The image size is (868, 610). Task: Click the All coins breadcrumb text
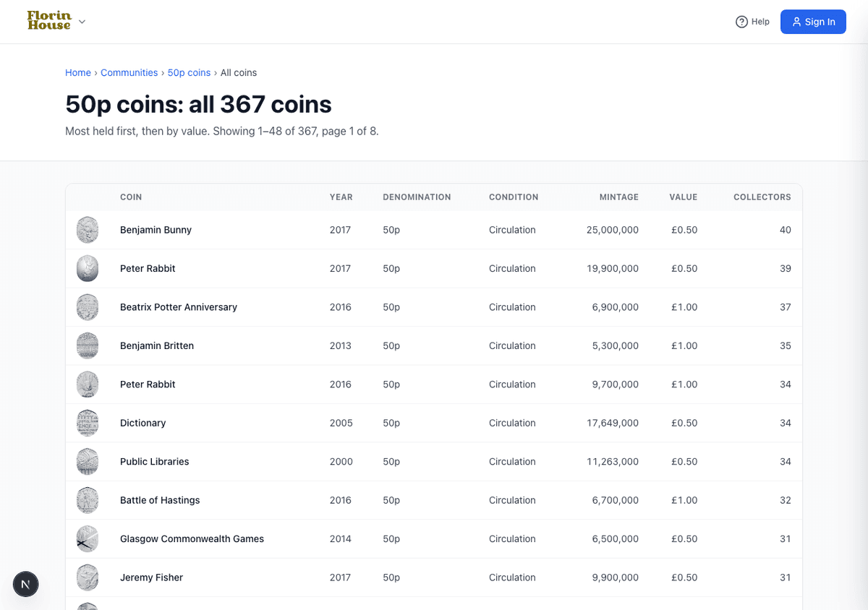[x=239, y=73]
